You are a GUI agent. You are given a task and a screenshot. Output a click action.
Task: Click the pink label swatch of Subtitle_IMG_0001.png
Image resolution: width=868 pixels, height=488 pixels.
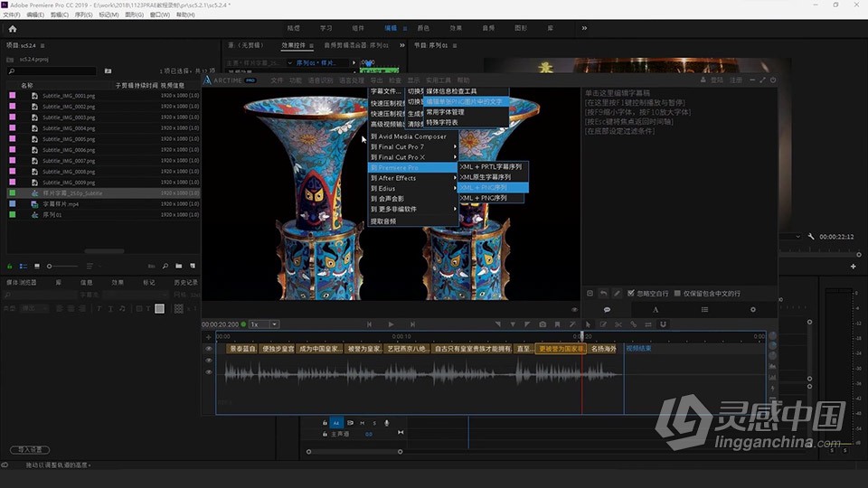coord(12,96)
